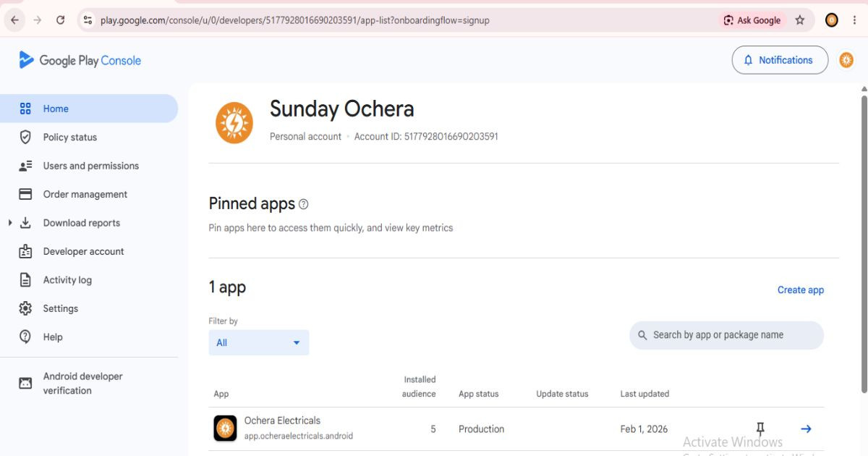Click the Users and permissions icon
Viewport: 868px width, 456px height.
(x=25, y=166)
